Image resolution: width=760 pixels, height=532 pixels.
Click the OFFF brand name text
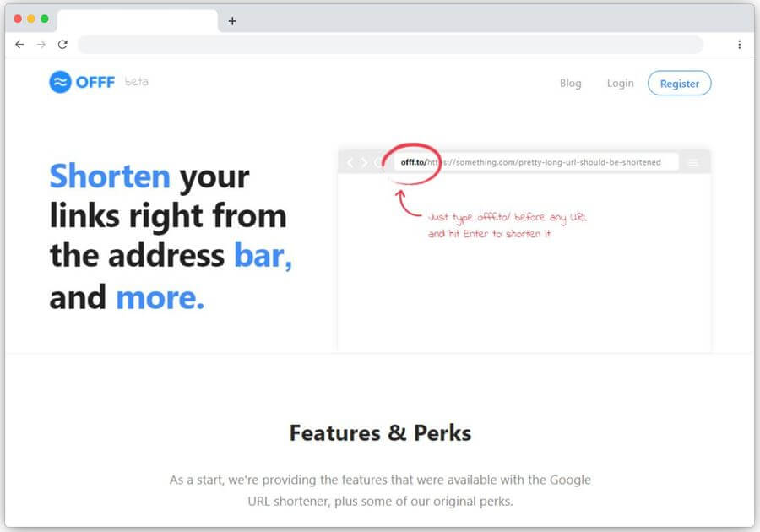(x=95, y=83)
